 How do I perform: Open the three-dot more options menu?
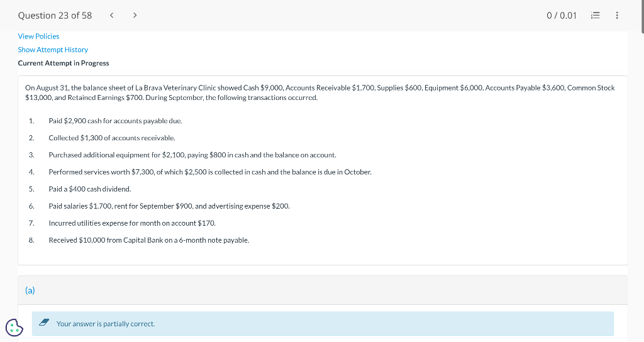(x=617, y=15)
